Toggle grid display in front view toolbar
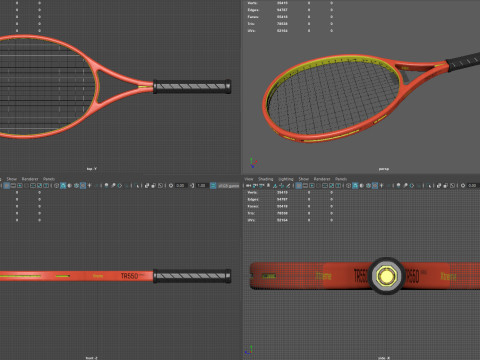Screen dimensions: 480x360 tap(6, 185)
